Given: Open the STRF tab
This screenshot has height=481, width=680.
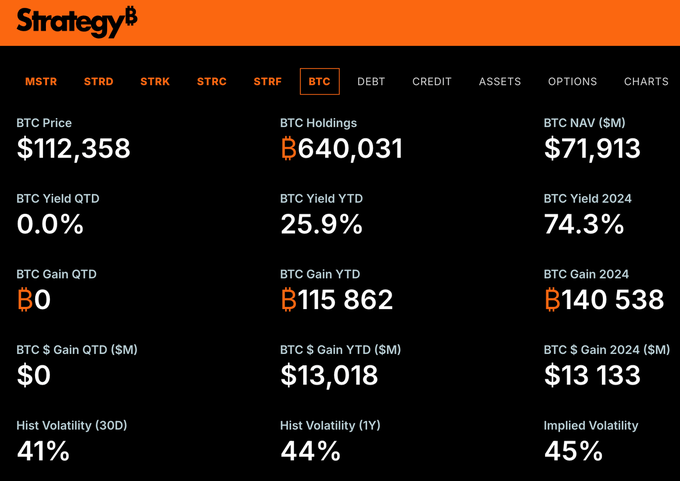Looking at the screenshot, I should (x=268, y=81).
